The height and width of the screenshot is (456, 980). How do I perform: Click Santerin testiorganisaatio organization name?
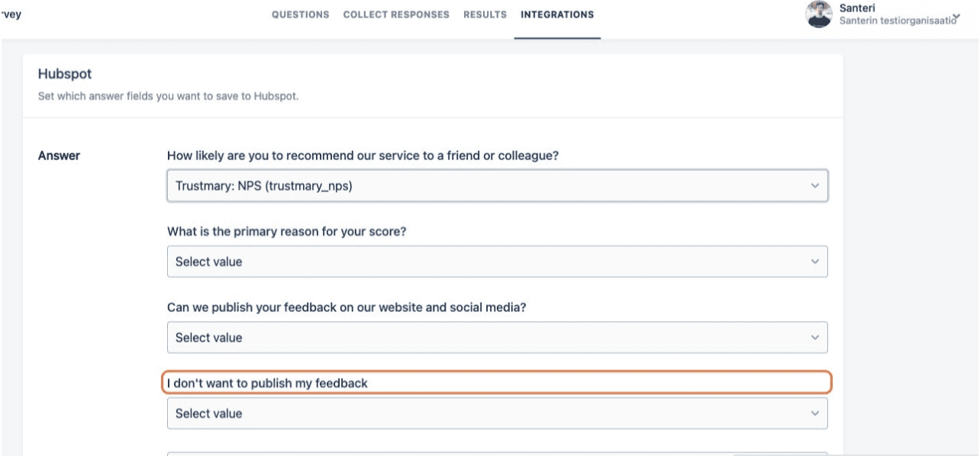click(x=897, y=21)
